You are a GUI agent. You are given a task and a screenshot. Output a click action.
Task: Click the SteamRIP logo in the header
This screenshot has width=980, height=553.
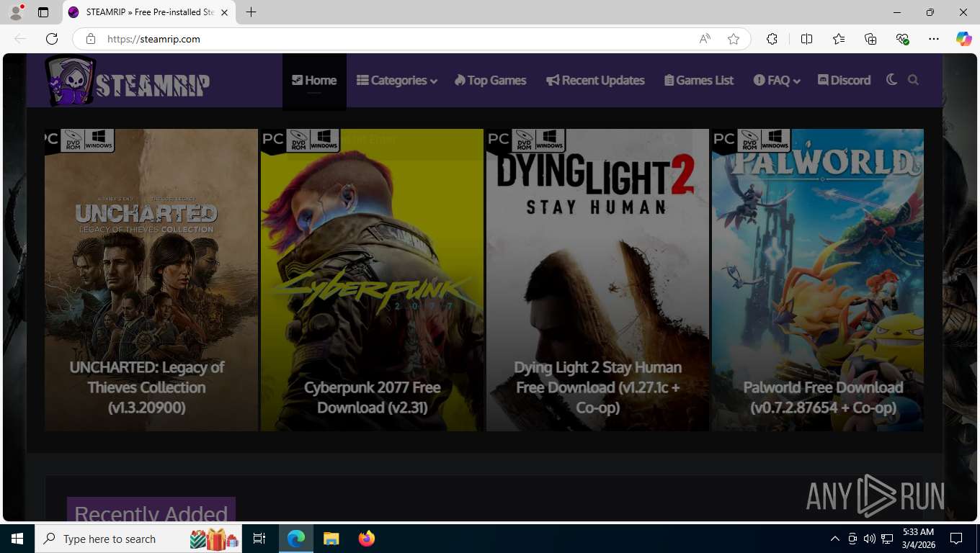pos(128,81)
